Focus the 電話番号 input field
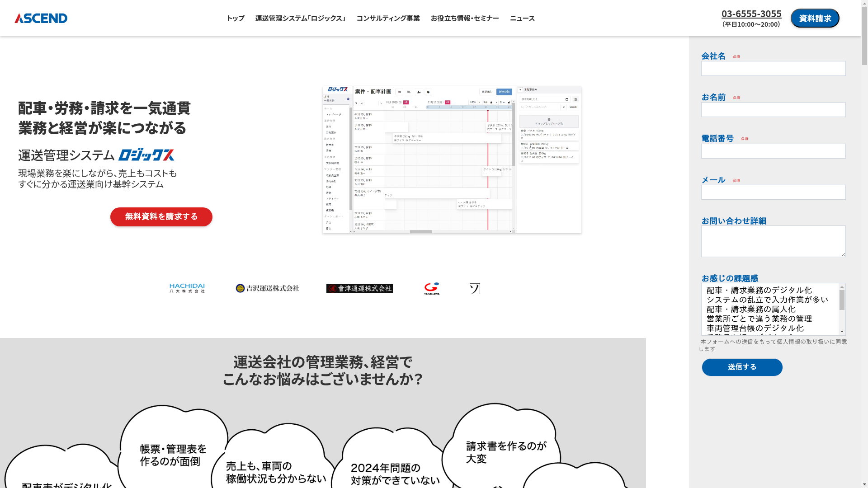 [773, 151]
